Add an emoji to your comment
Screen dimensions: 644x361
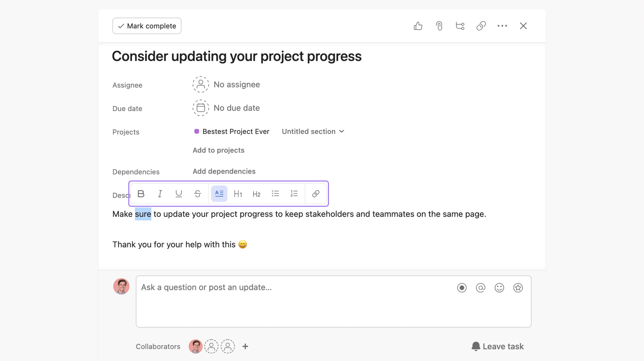(499, 288)
